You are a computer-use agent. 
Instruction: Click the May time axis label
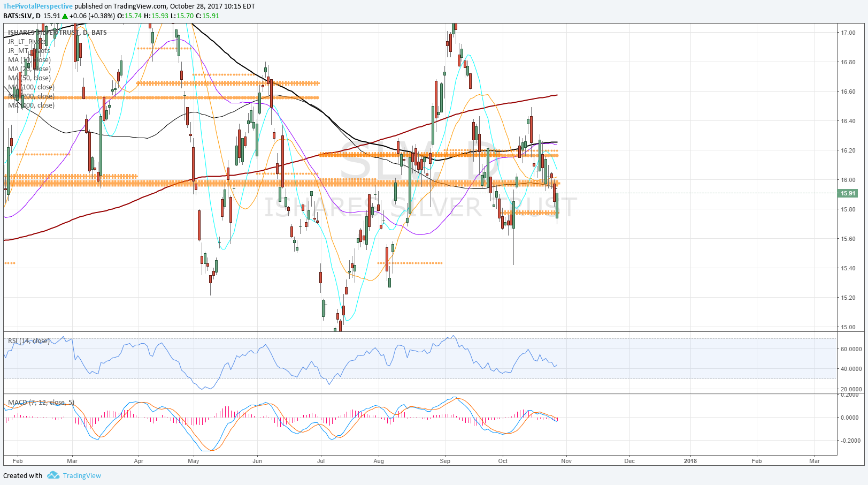click(194, 461)
